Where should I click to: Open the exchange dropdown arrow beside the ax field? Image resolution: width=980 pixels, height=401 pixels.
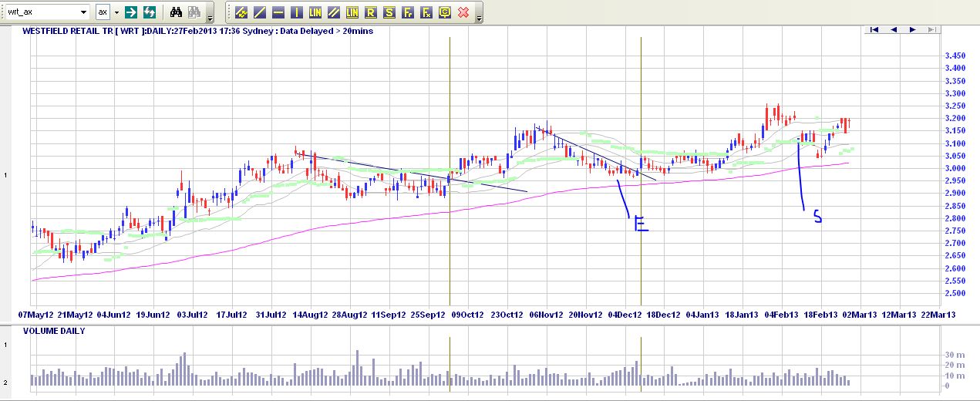pos(116,12)
